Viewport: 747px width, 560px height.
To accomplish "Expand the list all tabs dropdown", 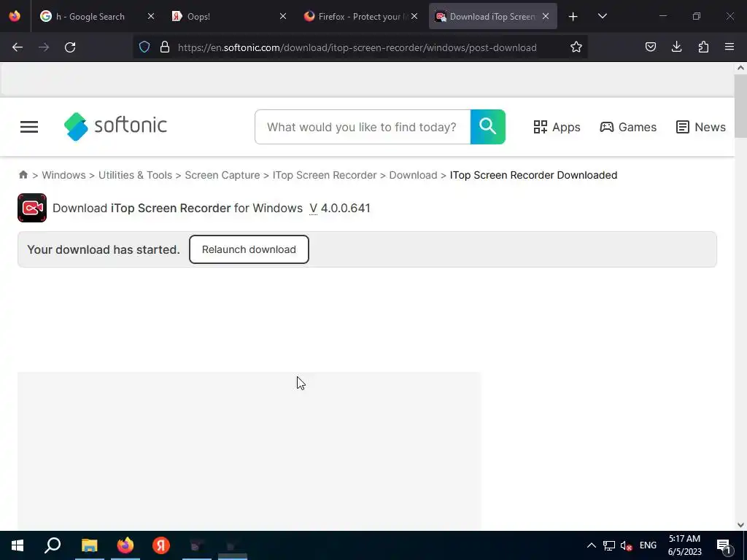I will (602, 17).
